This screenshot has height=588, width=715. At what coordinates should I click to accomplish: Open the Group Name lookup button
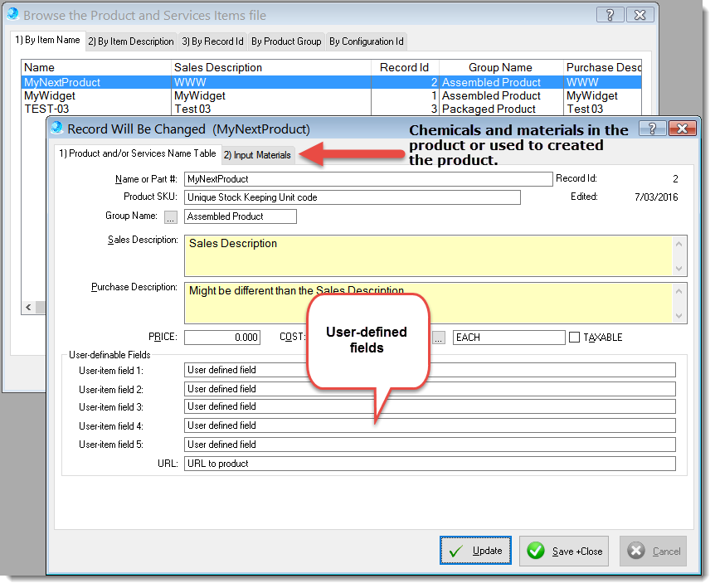click(x=171, y=216)
